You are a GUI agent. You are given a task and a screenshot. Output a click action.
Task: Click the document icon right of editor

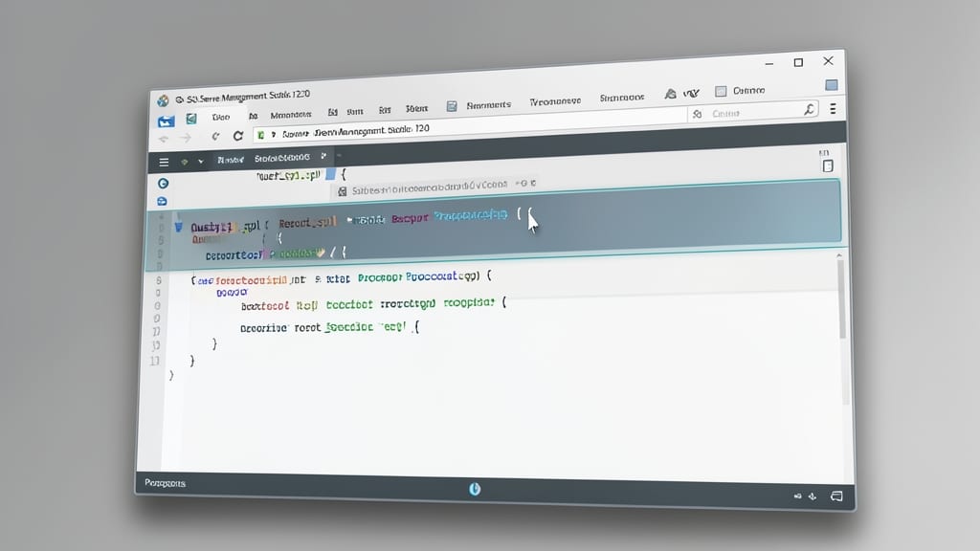828,165
